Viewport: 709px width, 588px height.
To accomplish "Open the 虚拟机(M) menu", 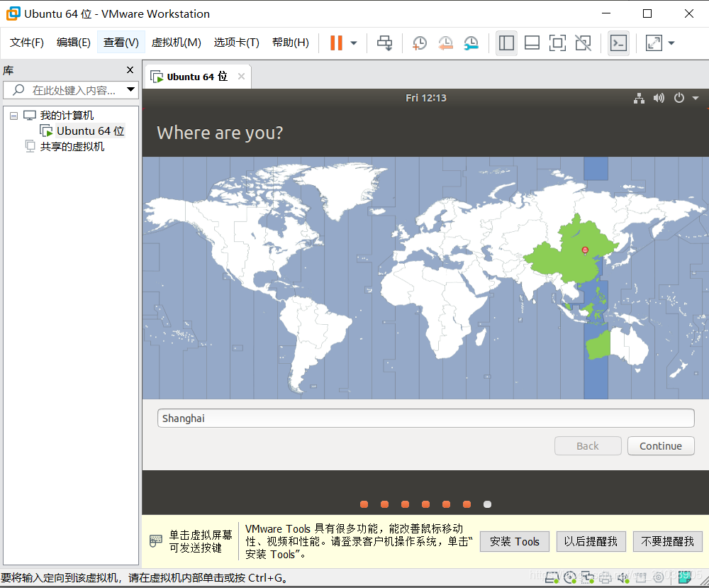I will tap(176, 43).
